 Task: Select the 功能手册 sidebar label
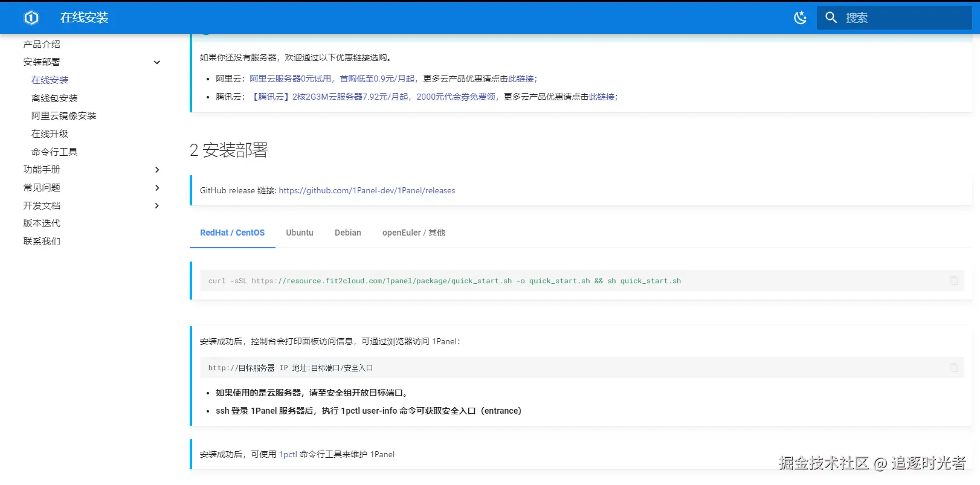(x=42, y=169)
